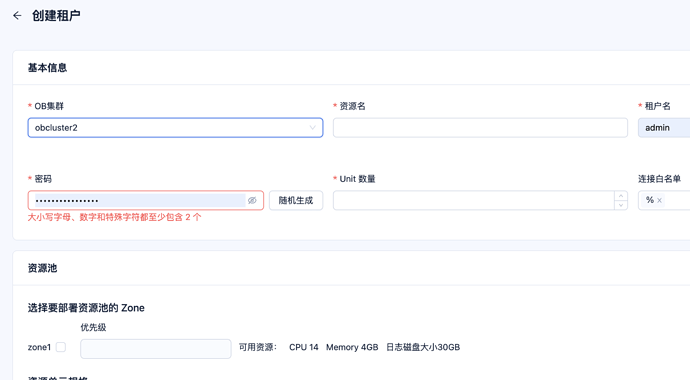Toggle password visibility eye icon
The image size is (690, 380).
252,201
